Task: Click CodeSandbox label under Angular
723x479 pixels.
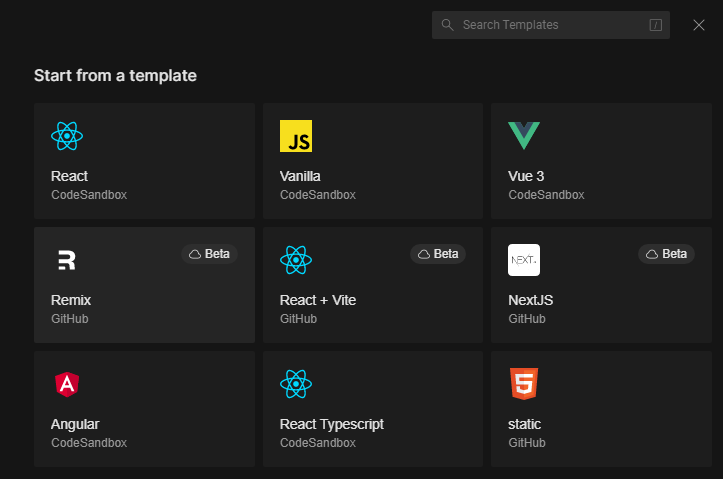Action: click(89, 443)
